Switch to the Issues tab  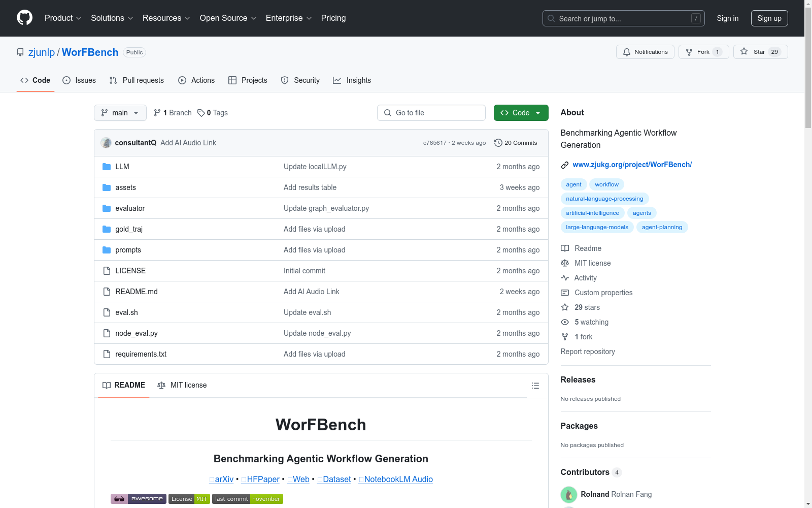[x=79, y=80]
